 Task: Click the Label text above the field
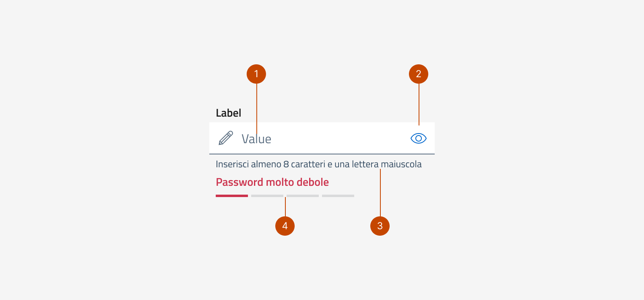click(228, 113)
